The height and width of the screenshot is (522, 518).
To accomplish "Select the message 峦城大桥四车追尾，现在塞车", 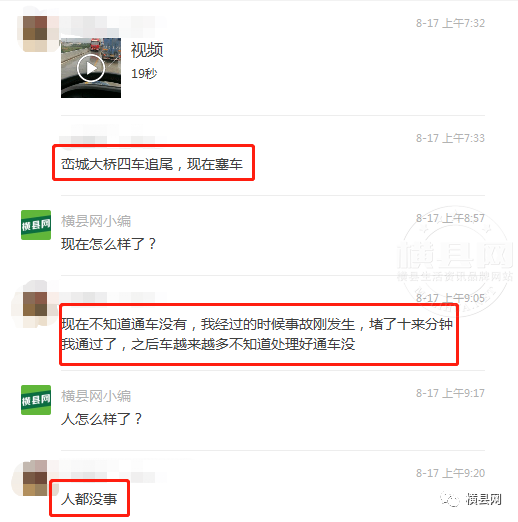I will tap(152, 164).
